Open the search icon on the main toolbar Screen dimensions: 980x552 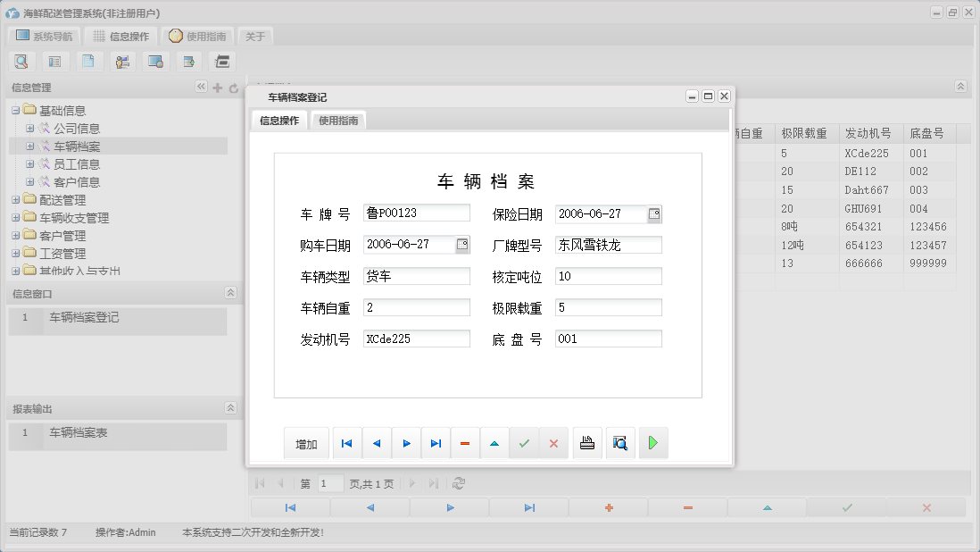[21, 61]
